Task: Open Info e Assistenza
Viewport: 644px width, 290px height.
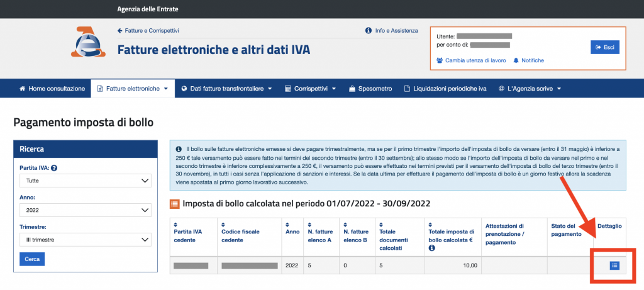Action: tap(391, 31)
